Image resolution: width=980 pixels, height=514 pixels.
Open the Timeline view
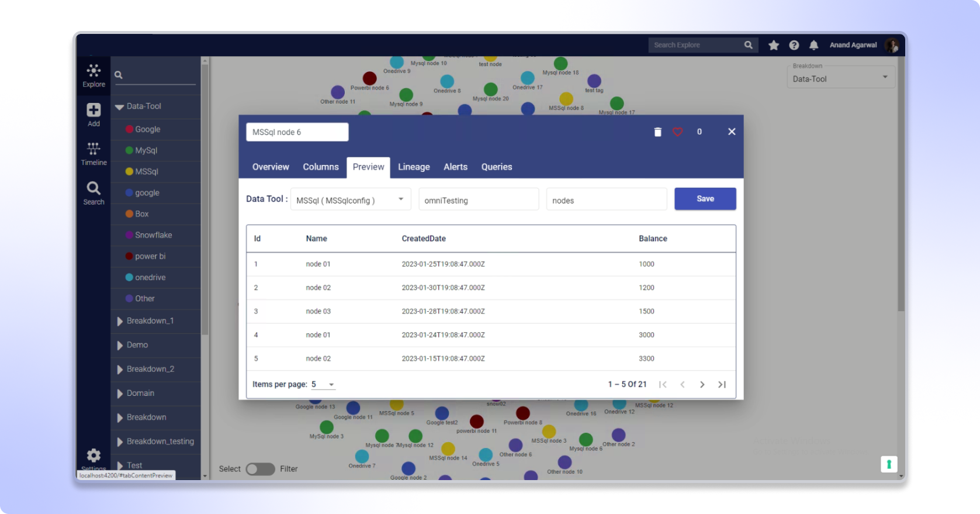[x=94, y=154]
